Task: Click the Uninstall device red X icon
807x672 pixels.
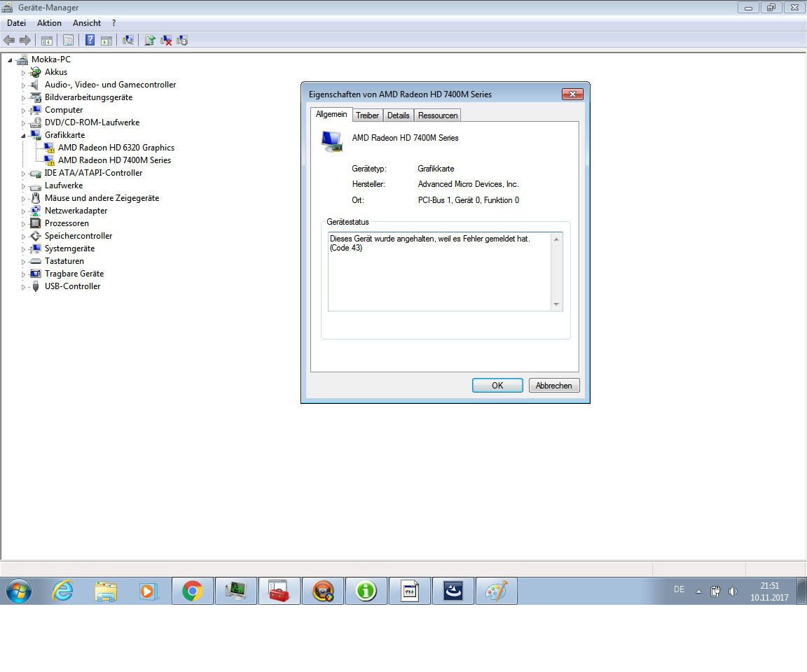Action: [166, 40]
